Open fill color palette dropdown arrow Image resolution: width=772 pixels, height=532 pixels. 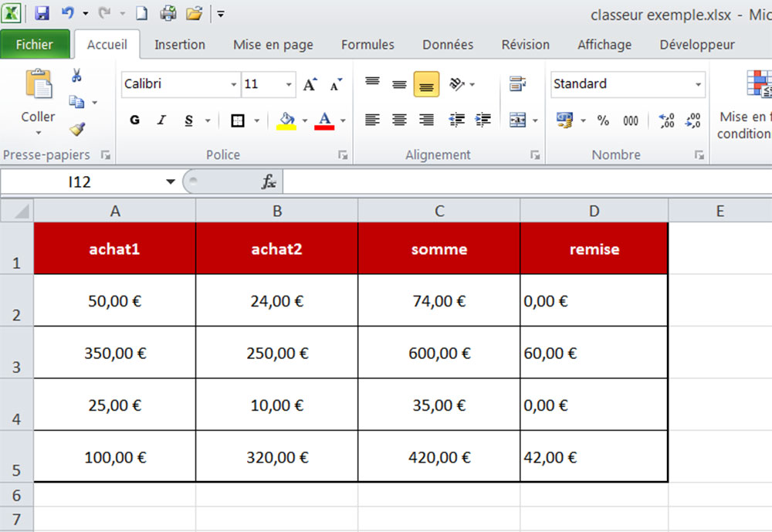coord(305,120)
